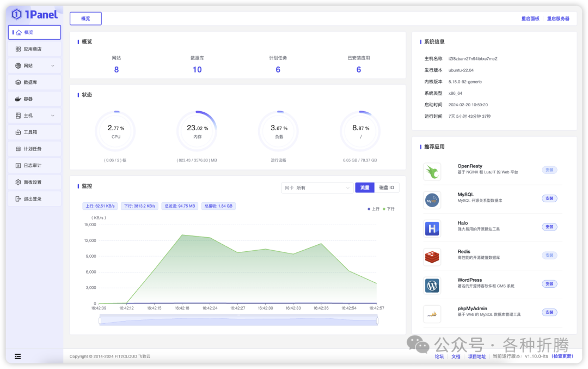The width and height of the screenshot is (588, 369).
Task: Open the 网卡 所有 dropdown
Action: 317,187
